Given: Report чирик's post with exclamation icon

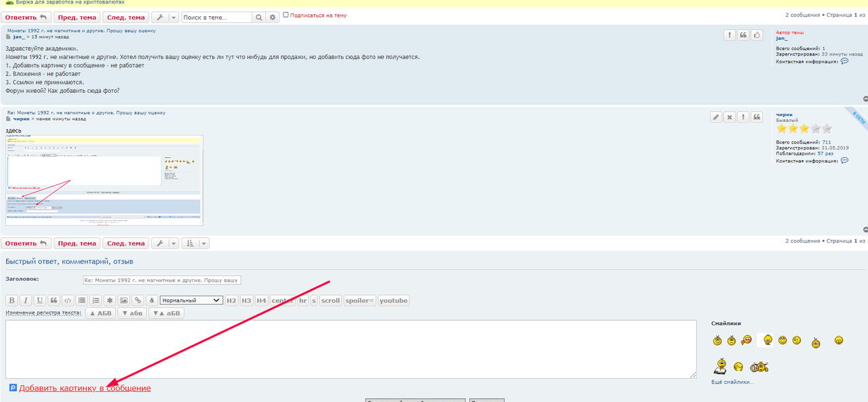Looking at the screenshot, I should click(x=743, y=117).
